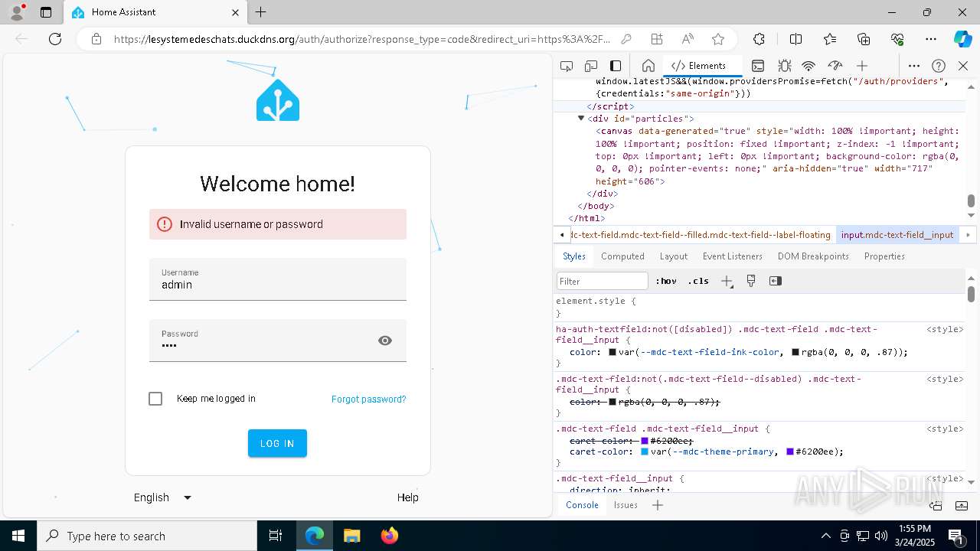Click the caret-color var(--mdc-theme-primary blue swatch

click(x=645, y=452)
